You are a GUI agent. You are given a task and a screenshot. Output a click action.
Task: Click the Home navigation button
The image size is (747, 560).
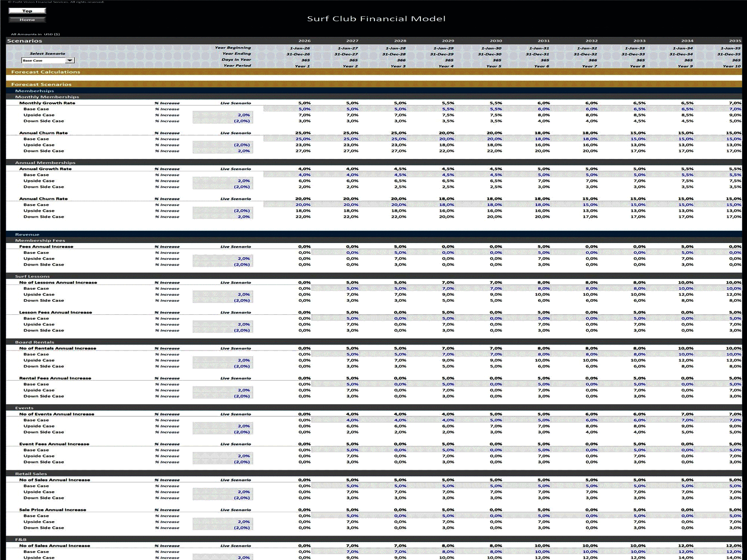point(27,20)
